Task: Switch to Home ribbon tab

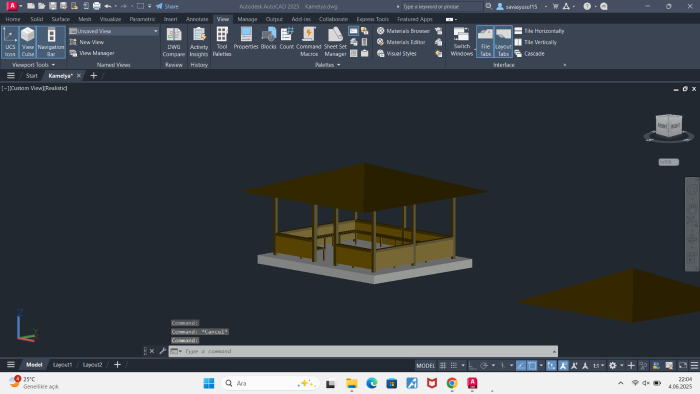Action: point(12,19)
